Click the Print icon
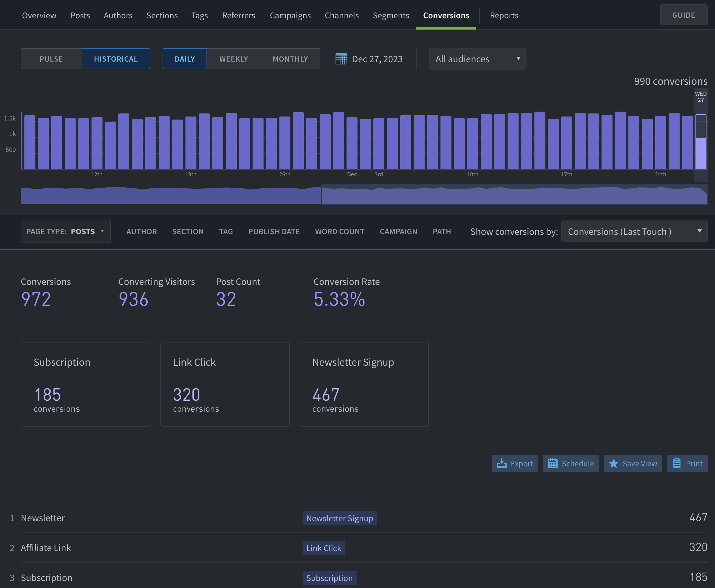 coord(677,463)
